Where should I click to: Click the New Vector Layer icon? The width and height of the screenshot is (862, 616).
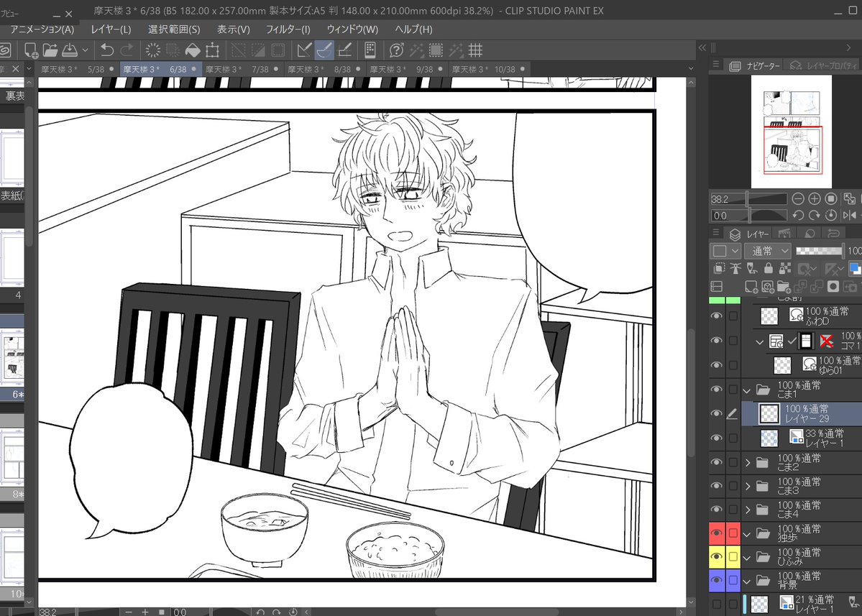(767, 286)
